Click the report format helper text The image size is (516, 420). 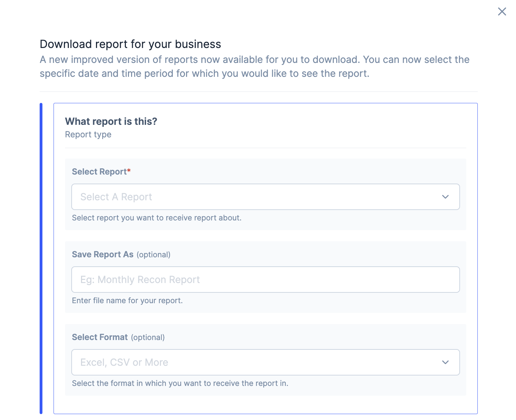[x=180, y=383]
